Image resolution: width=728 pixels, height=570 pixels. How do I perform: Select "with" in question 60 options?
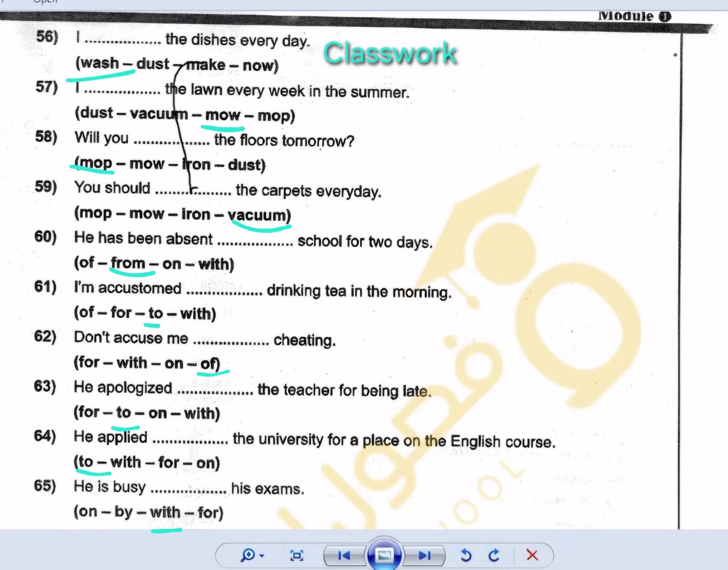coord(213,264)
